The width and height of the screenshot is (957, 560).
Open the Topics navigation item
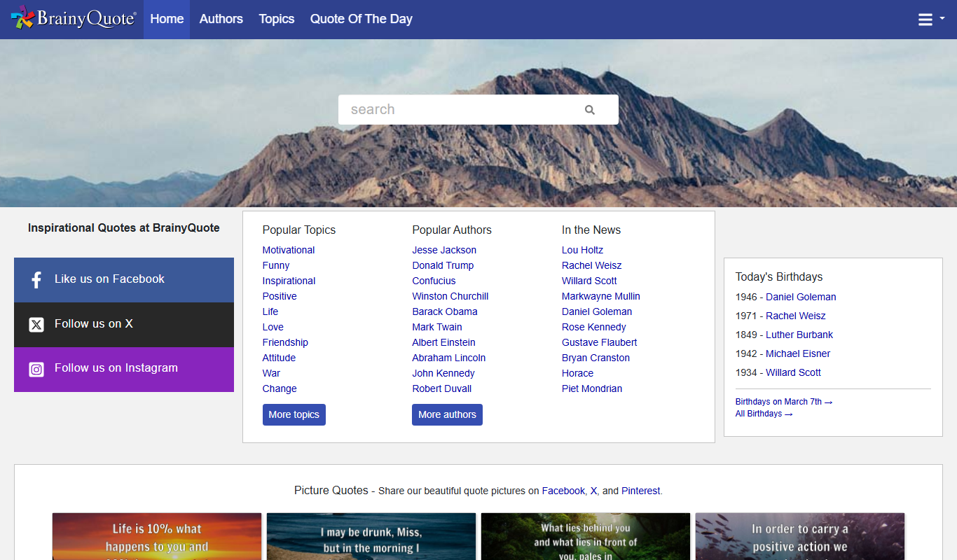click(x=277, y=19)
